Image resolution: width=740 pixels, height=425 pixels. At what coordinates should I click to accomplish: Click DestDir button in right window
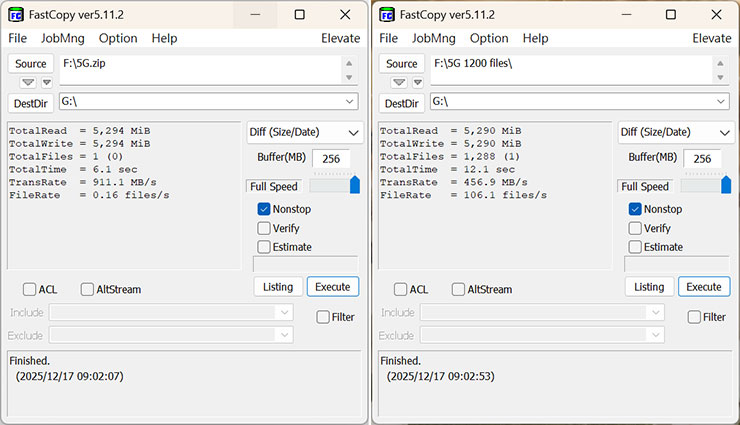coord(402,103)
